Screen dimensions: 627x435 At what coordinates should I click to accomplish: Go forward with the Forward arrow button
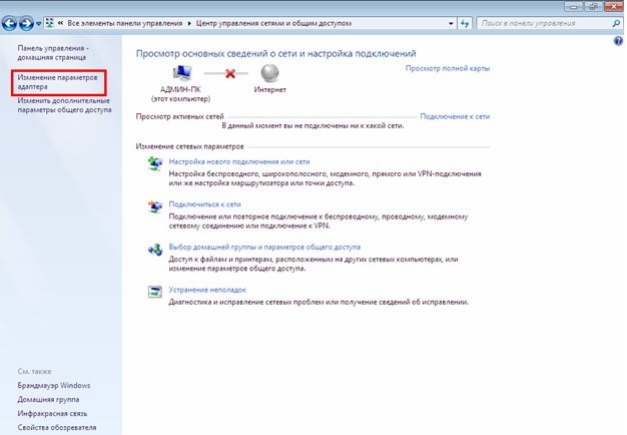coord(26,24)
